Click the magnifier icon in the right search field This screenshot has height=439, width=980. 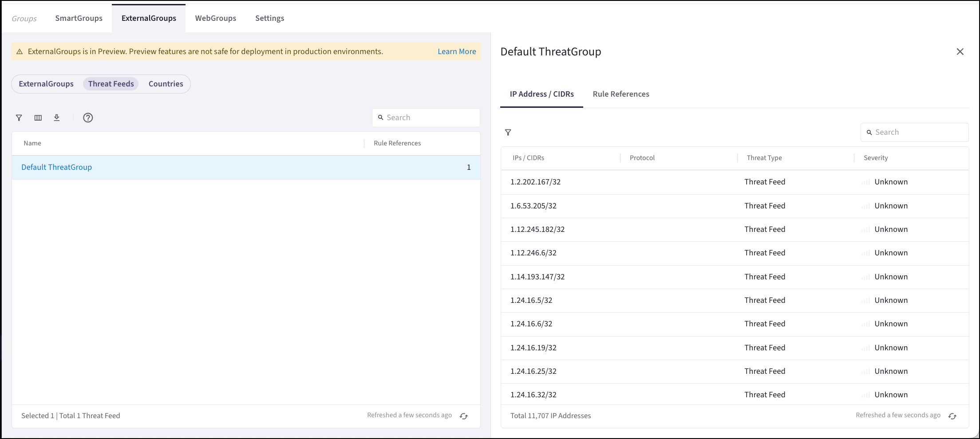(x=869, y=132)
